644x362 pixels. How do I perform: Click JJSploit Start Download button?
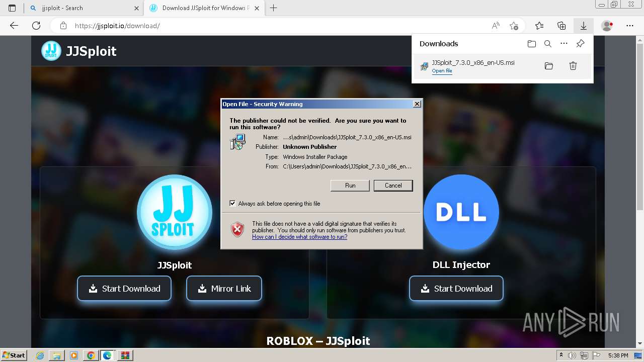pyautogui.click(x=124, y=289)
